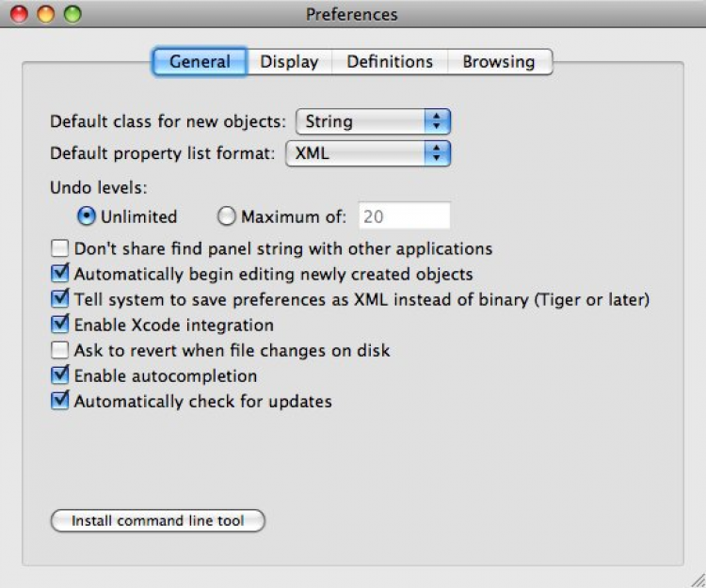Switch to the General tab

(x=200, y=62)
